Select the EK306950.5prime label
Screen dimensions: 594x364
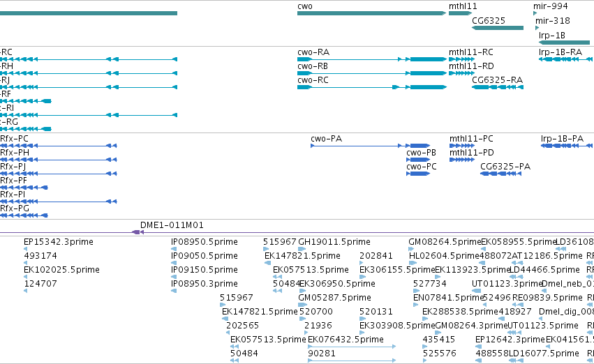(338, 285)
